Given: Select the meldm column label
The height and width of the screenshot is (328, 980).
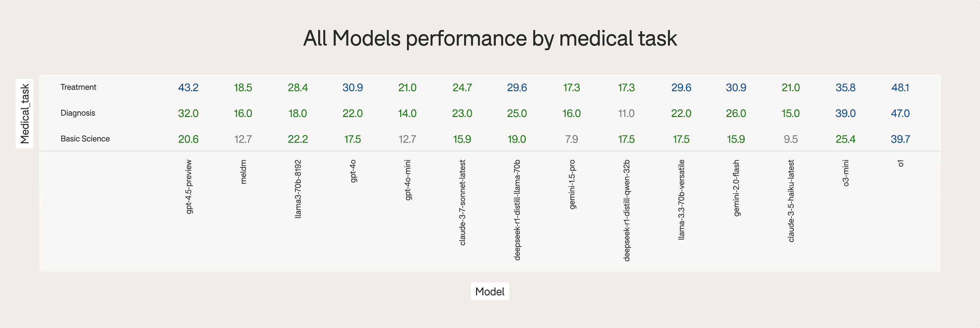Looking at the screenshot, I should click(x=244, y=171).
